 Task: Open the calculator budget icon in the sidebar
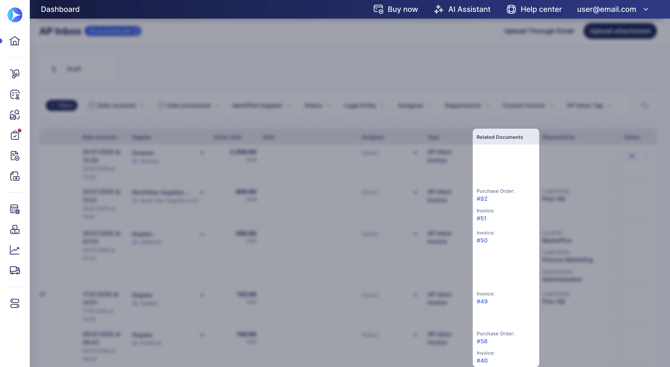[x=15, y=209]
